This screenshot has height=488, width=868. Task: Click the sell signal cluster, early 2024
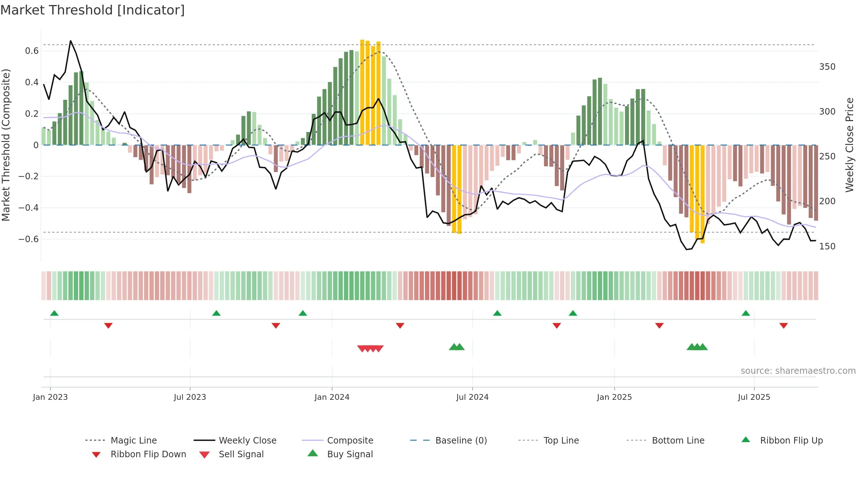[370, 348]
